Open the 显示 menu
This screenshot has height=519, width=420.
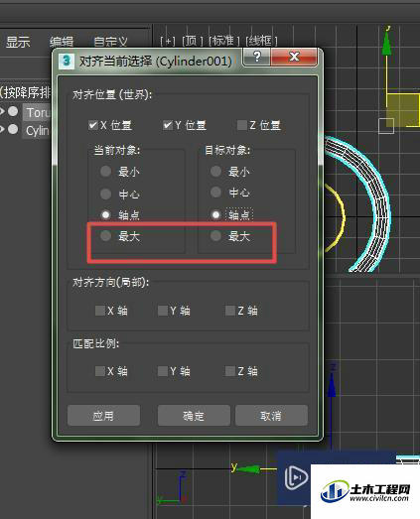(x=18, y=42)
